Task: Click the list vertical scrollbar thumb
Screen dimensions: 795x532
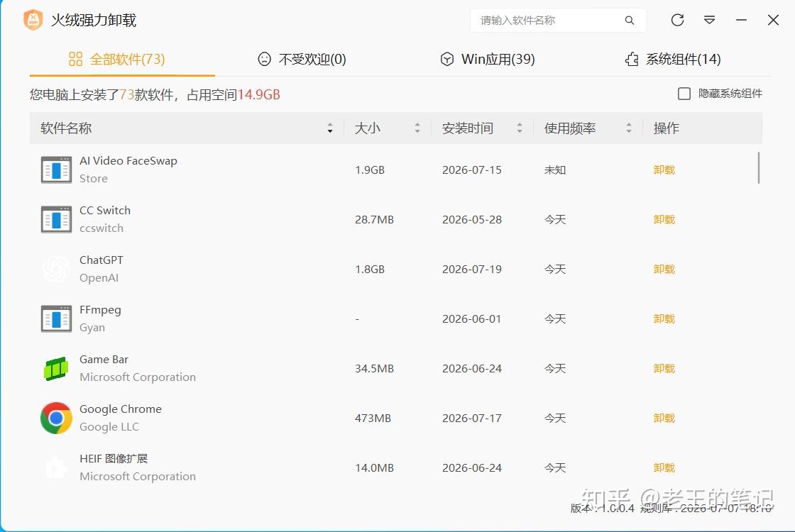Action: [759, 167]
